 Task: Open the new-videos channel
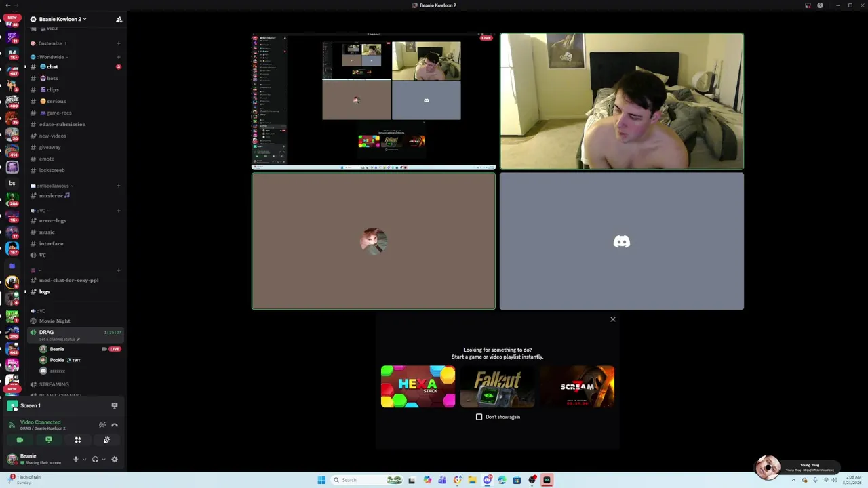75,136
